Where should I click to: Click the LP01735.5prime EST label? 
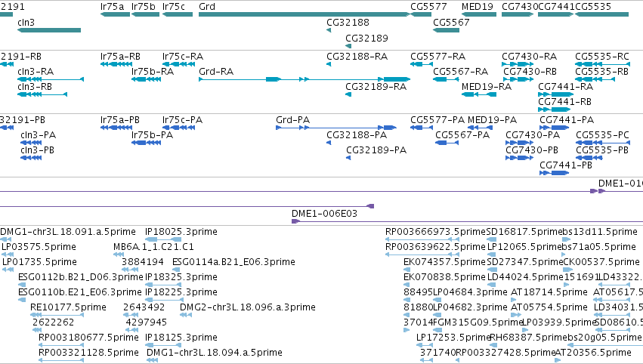[39, 262]
